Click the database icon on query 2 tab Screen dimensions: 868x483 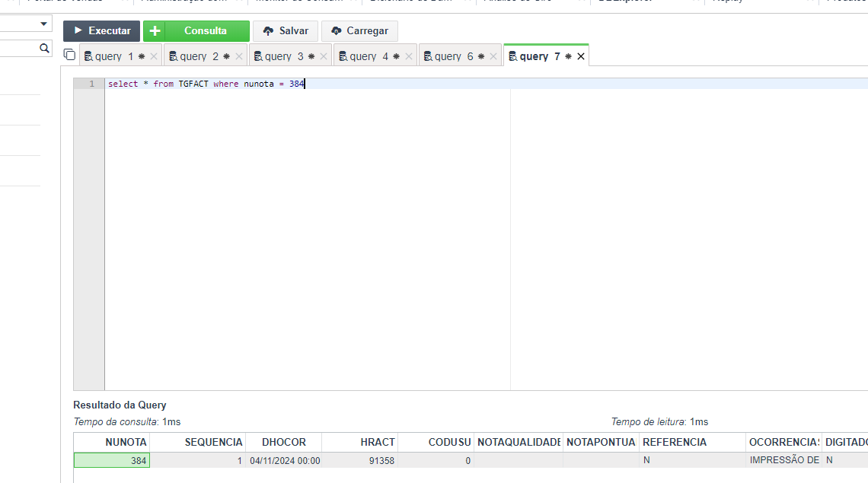(174, 56)
